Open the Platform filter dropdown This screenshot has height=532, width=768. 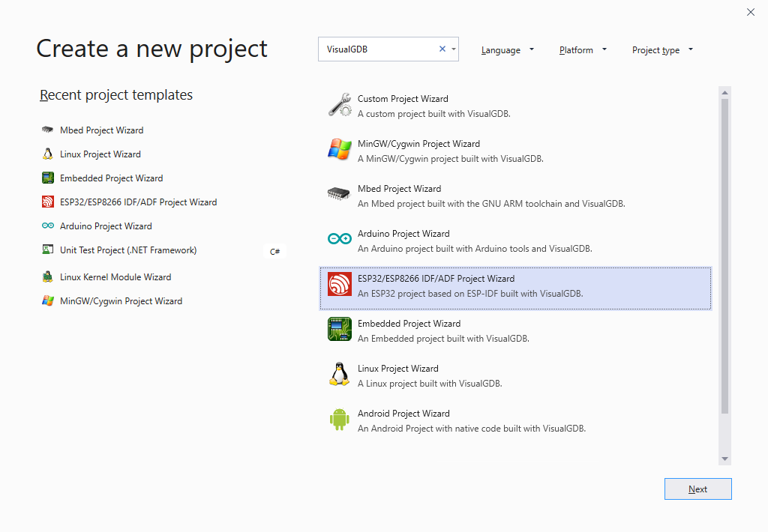[x=583, y=50]
